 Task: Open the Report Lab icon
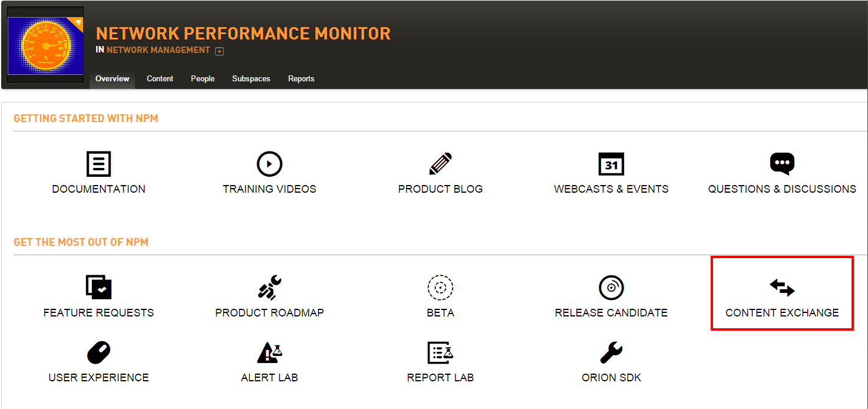[x=440, y=352]
